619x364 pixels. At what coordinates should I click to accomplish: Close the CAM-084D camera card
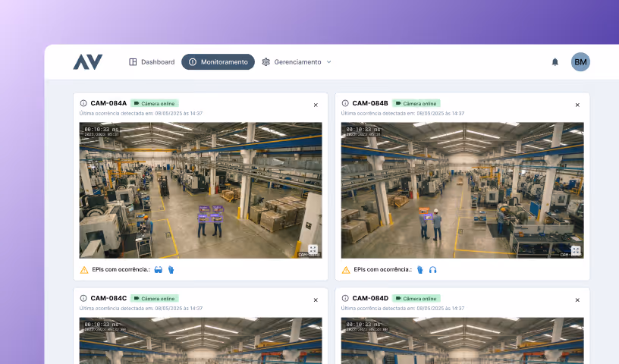pos(577,300)
